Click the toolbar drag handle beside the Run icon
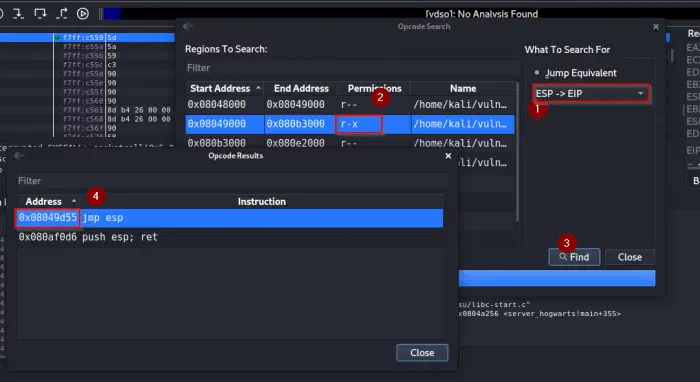This screenshot has height=382, width=700. (100, 14)
